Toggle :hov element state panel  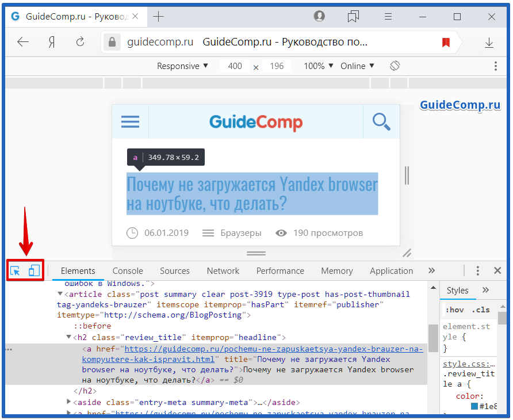click(x=454, y=310)
